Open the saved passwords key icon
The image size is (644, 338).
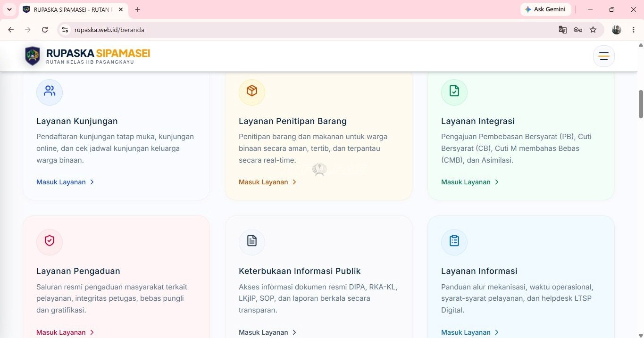[578, 30]
